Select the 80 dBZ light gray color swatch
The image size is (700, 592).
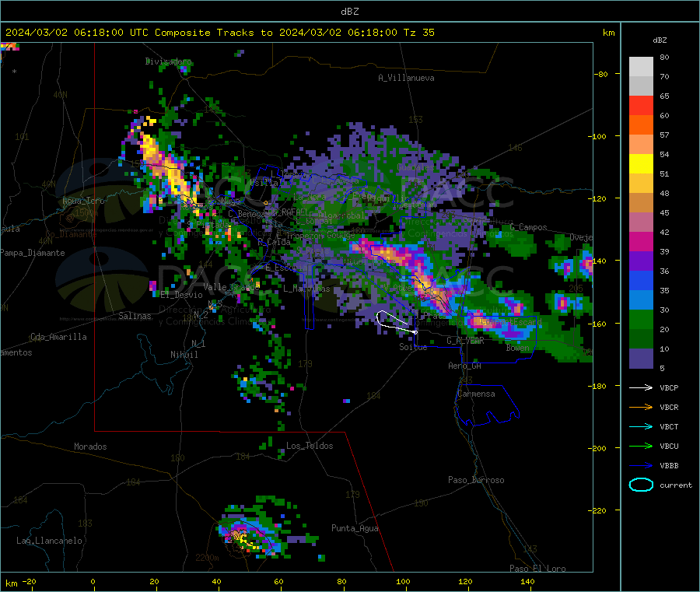point(641,67)
